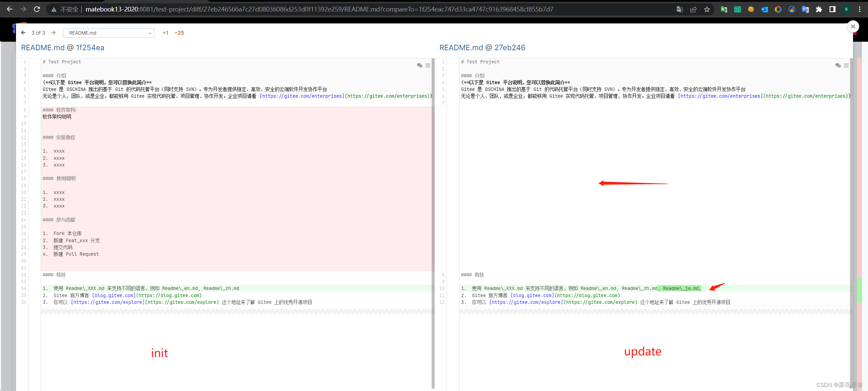This screenshot has height=391, width=868.
Task: Bookmark this page with star icon
Action: click(x=707, y=9)
